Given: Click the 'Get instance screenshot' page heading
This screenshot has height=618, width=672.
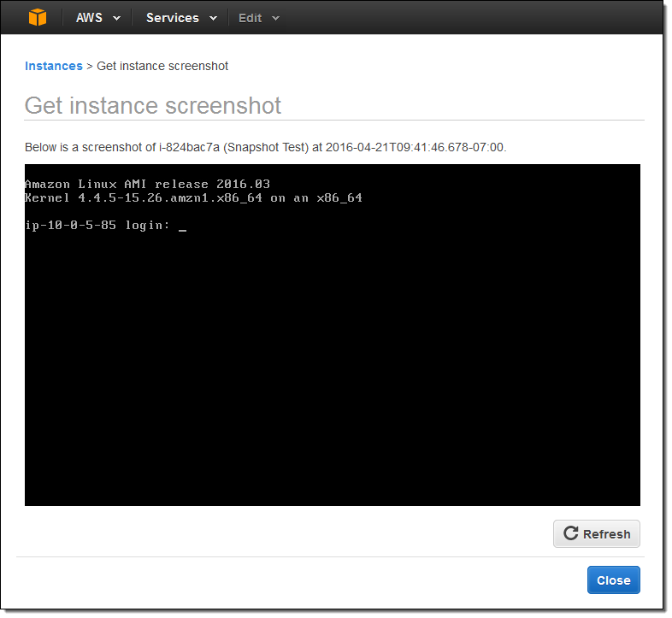Looking at the screenshot, I should [x=153, y=106].
